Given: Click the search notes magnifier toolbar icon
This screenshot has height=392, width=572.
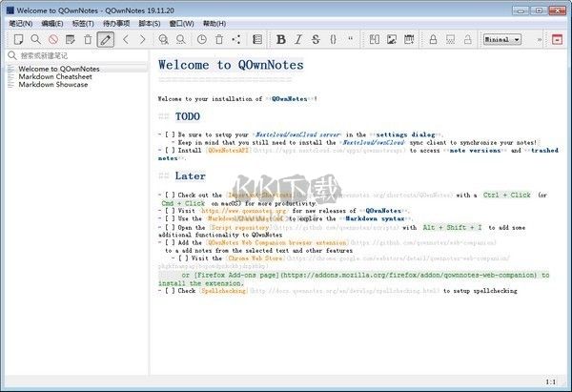Looking at the screenshot, I should tap(36, 39).
